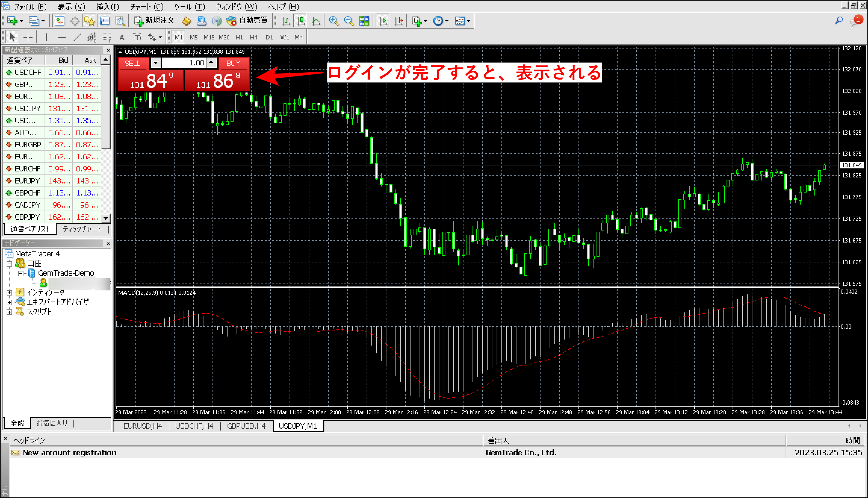Select the EURGBP row in Market Watch
The height and width of the screenshot is (498, 868).
click(52, 145)
